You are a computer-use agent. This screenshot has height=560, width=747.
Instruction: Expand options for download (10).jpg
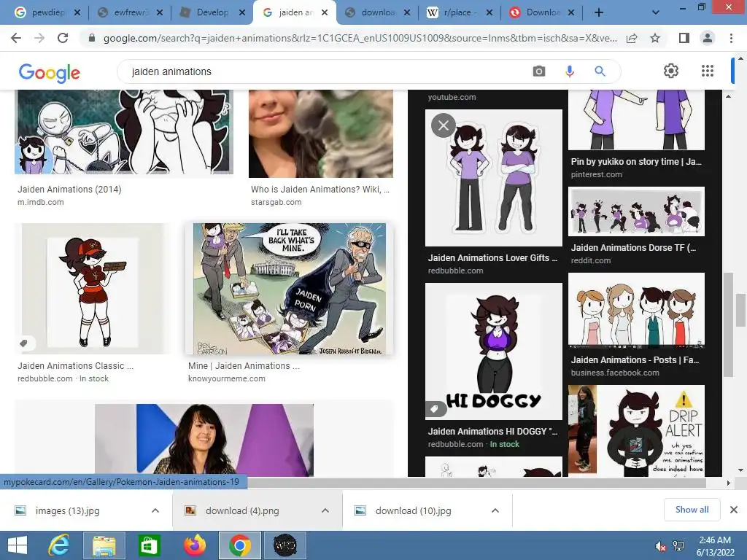tap(495, 510)
